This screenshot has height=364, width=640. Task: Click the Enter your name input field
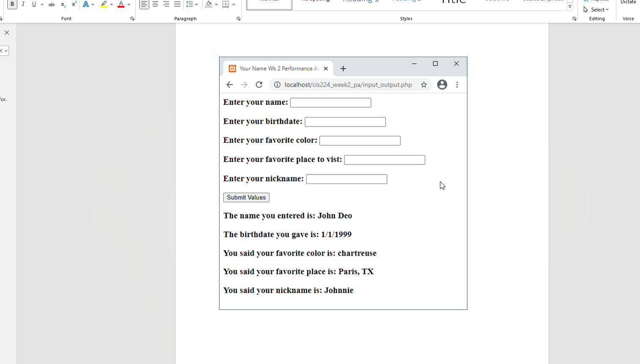click(x=331, y=103)
